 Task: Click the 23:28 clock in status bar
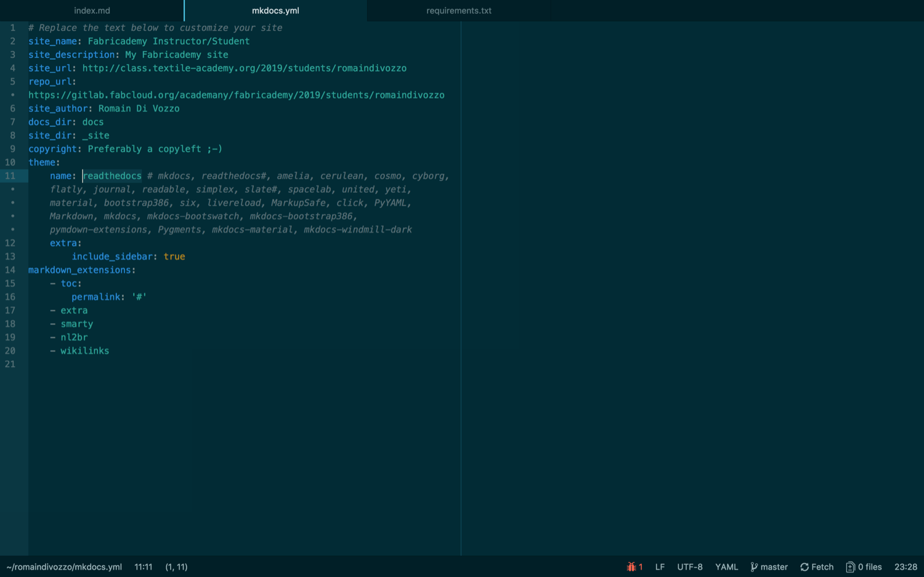[x=906, y=567]
